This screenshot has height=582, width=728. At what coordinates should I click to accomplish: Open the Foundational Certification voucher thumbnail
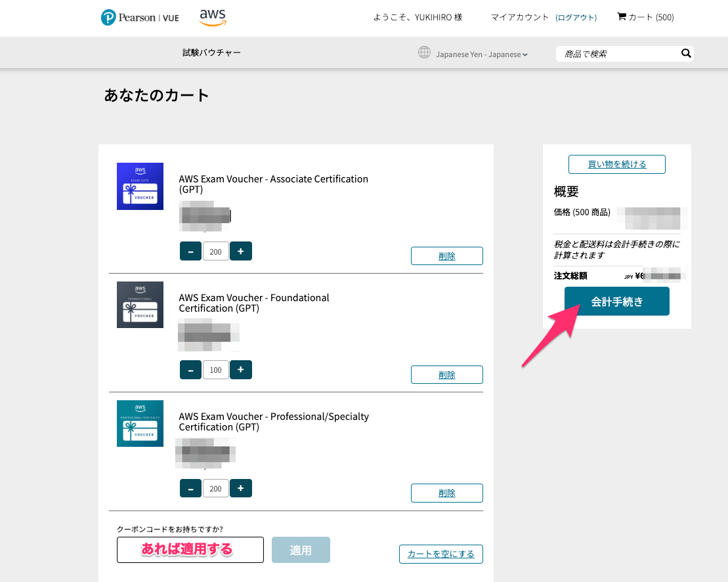pos(140,304)
